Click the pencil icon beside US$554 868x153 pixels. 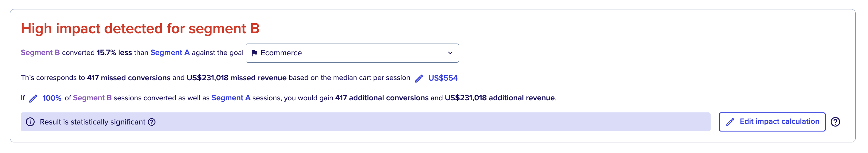419,78
